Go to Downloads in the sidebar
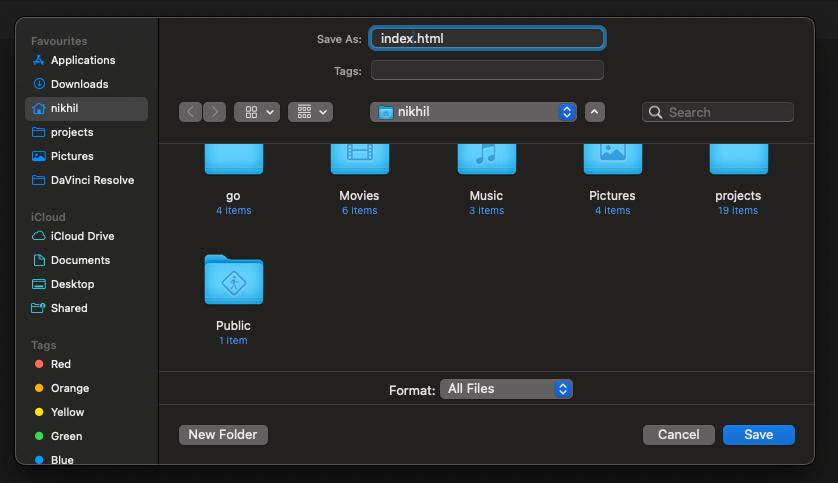 (x=79, y=84)
